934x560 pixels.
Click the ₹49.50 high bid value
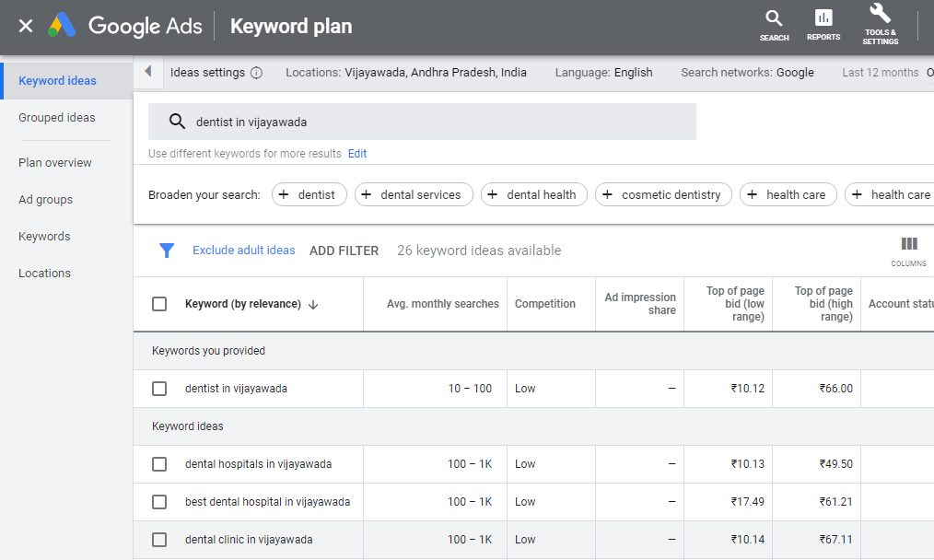[x=835, y=464]
